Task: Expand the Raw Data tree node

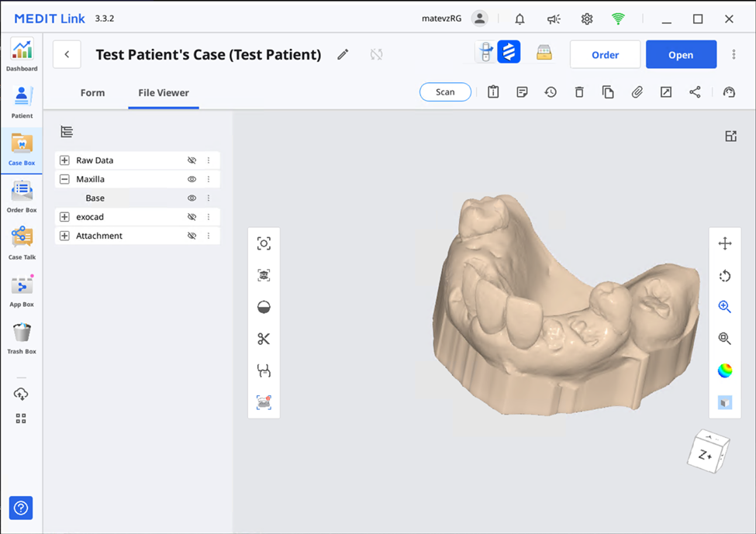Action: point(64,160)
